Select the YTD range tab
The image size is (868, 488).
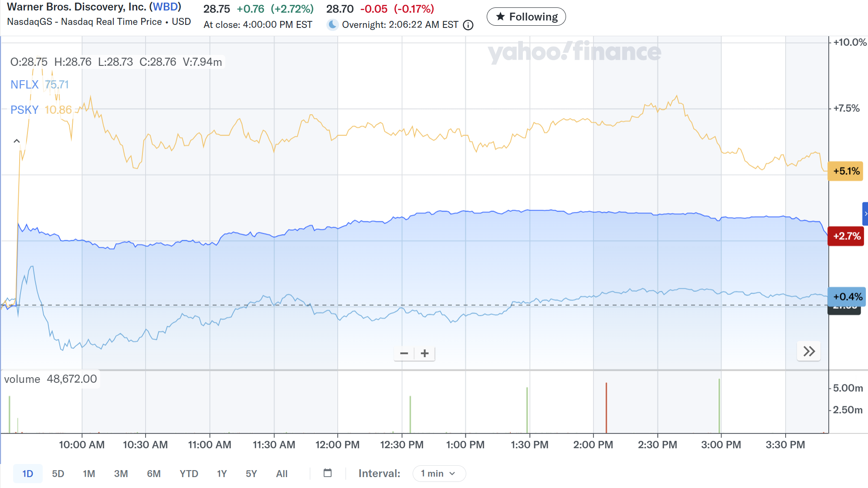pos(189,474)
